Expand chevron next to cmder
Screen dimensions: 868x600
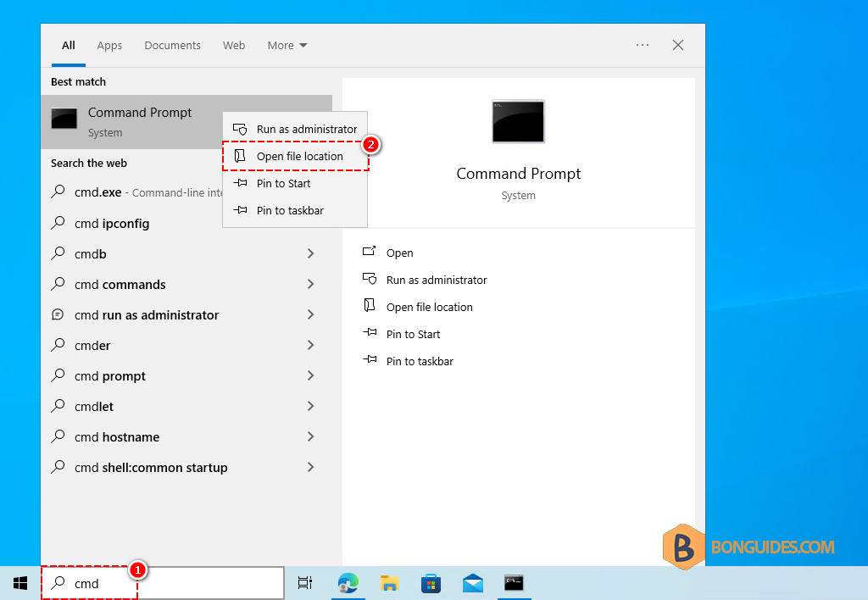[310, 345]
